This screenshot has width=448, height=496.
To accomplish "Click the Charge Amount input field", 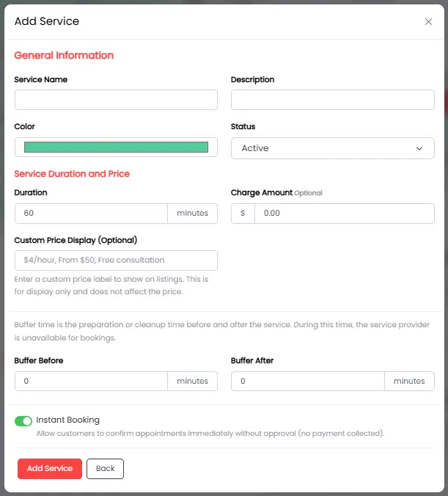I will pyautogui.click(x=344, y=214).
